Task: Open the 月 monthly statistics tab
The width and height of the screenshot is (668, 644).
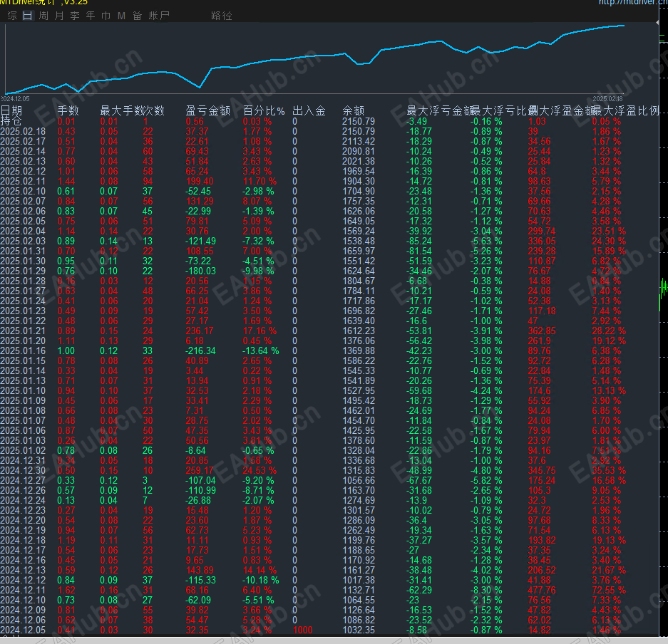Action: click(59, 16)
